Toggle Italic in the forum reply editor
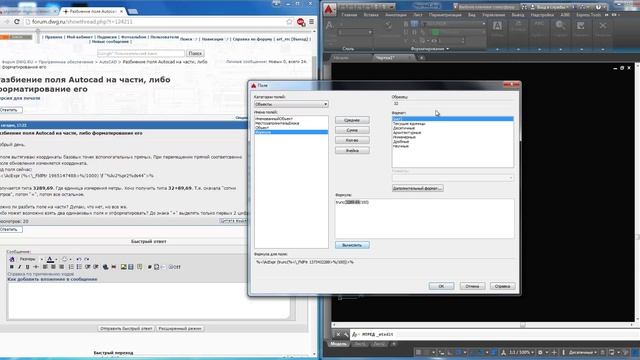The image size is (640, 360). pos(19,267)
